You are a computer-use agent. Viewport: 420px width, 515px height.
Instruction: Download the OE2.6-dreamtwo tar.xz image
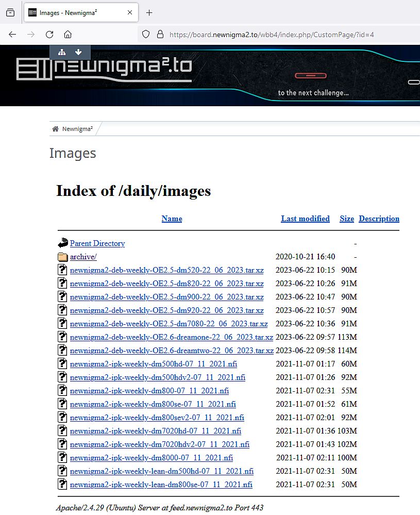tap(172, 351)
